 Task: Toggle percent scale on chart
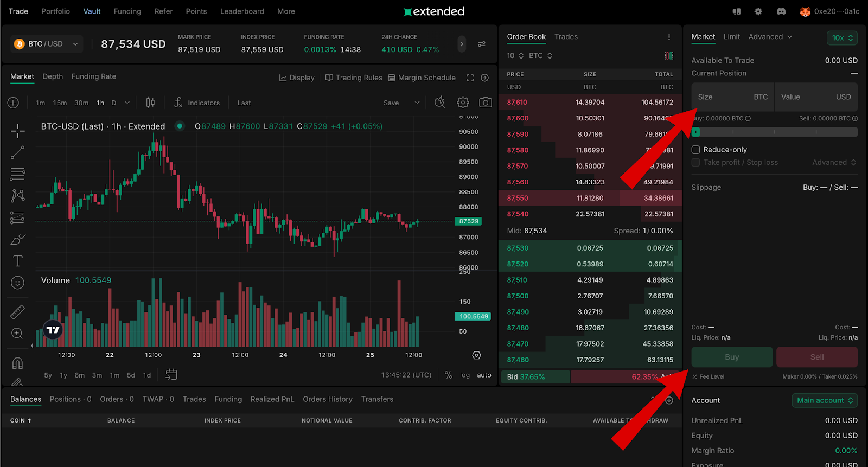click(x=448, y=375)
